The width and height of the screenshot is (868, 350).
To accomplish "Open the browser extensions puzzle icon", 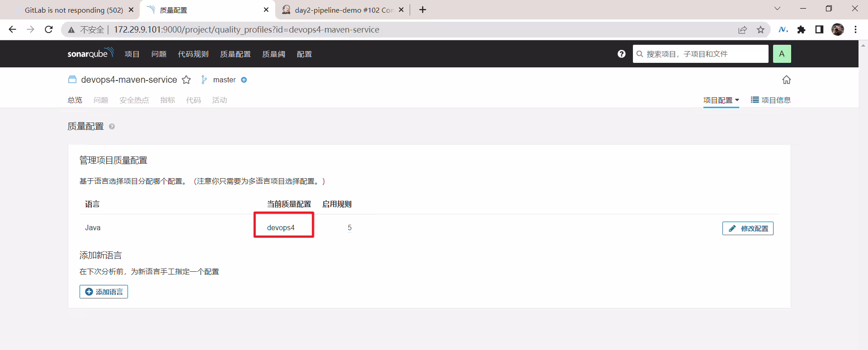I will 801,30.
